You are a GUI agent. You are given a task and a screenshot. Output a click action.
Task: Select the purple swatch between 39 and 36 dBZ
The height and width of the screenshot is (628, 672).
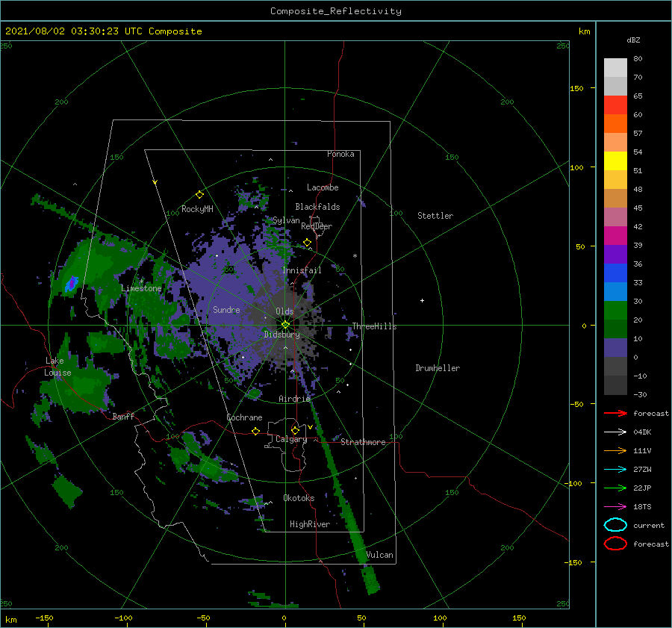pyautogui.click(x=615, y=254)
